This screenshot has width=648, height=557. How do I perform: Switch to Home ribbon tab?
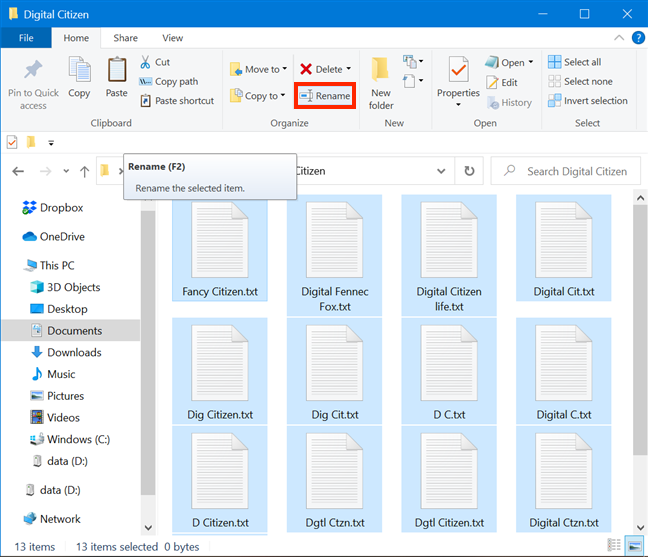pyautogui.click(x=76, y=38)
